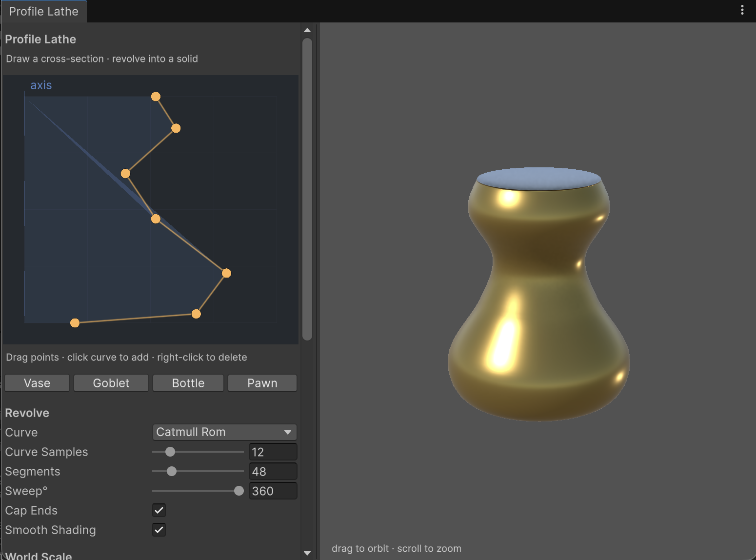The image size is (756, 560).
Task: Toggle the Smooth Shading checkbox
Action: pos(159,530)
